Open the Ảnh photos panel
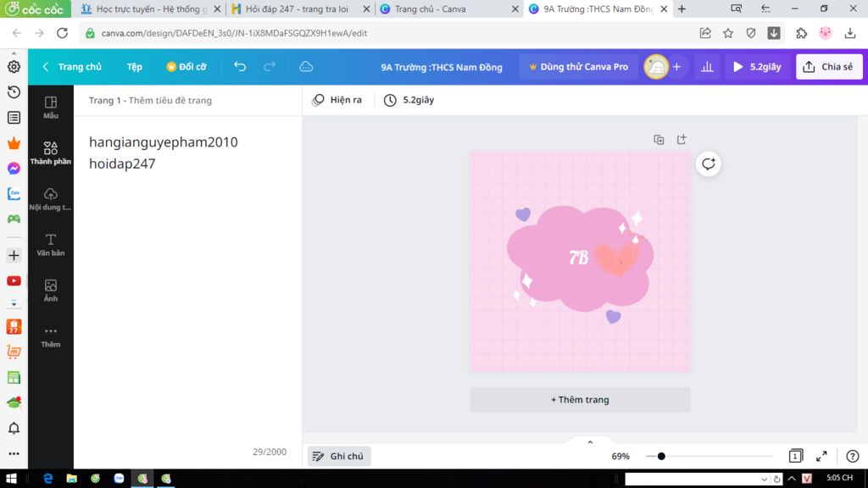 point(50,291)
